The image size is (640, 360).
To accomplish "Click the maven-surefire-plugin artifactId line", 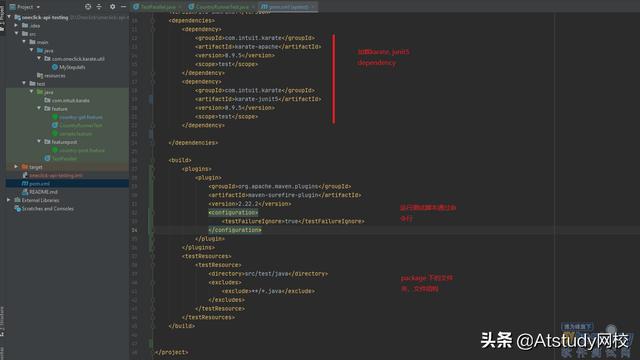I will [284, 195].
